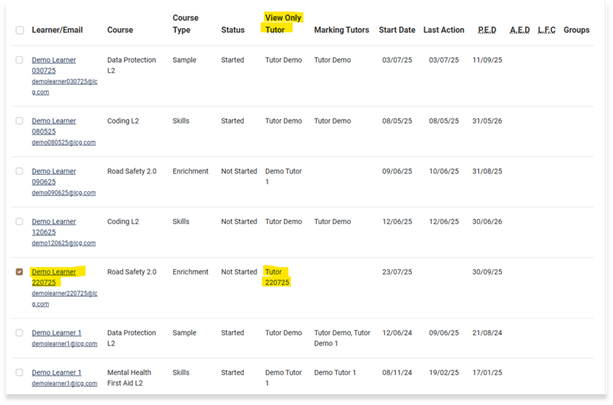This screenshot has width=613, height=405.
Task: Check the Demo Learner 090625 row checkbox
Action: 20,171
